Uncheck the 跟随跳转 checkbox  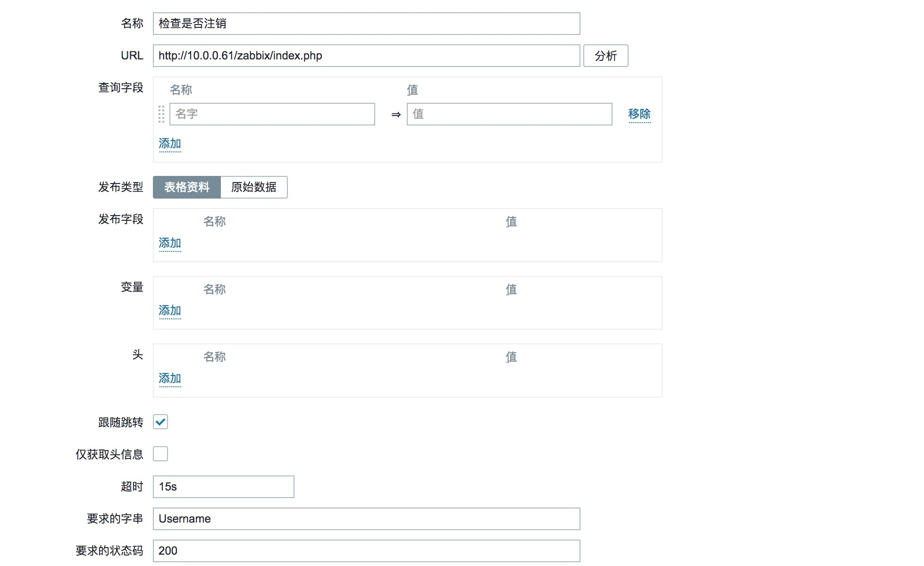160,422
